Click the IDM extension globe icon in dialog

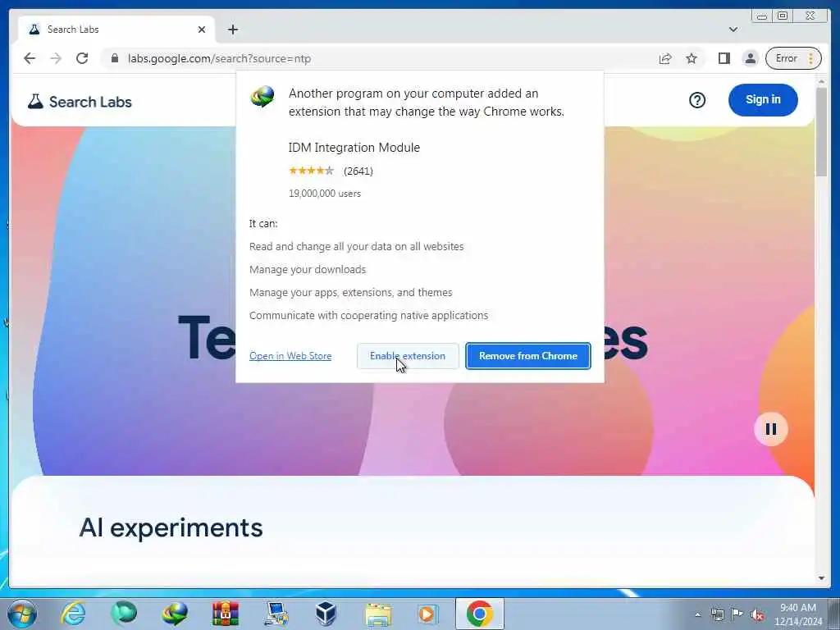262,97
